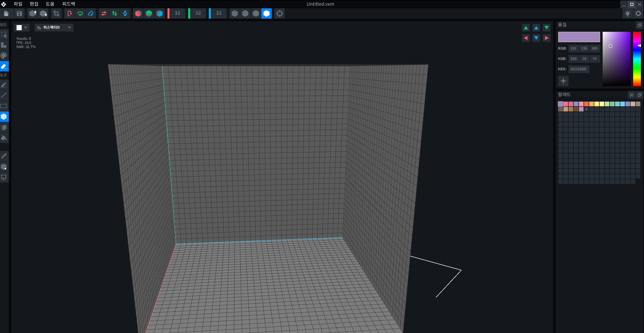Select the eraser mode in the sidebar
This screenshot has width=644, height=333.
(x=4, y=66)
